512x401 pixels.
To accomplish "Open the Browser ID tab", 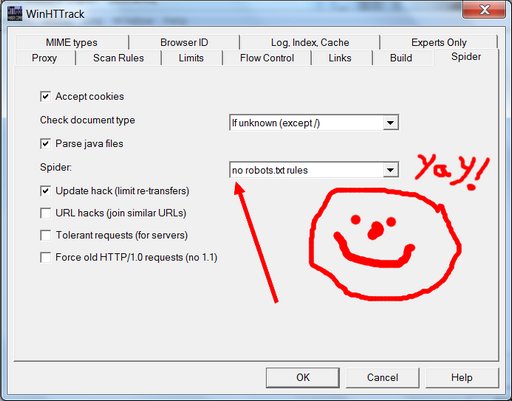I will (184, 42).
